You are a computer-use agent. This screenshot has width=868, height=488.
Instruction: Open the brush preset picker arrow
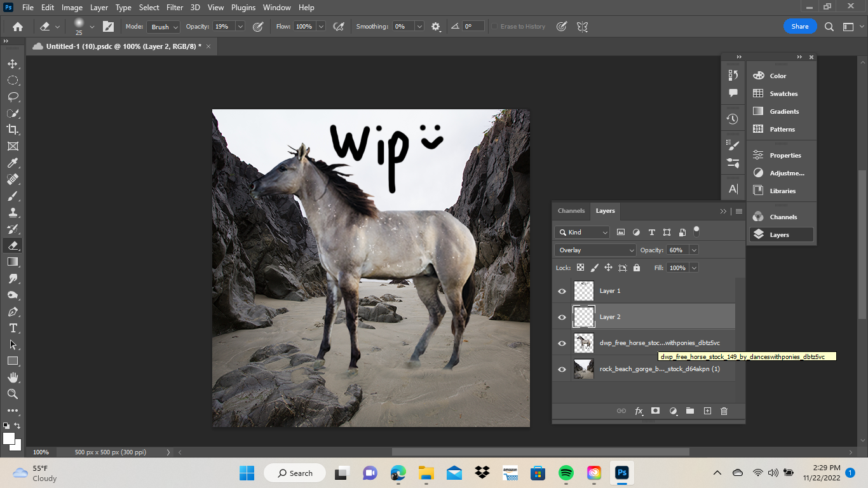click(x=92, y=27)
